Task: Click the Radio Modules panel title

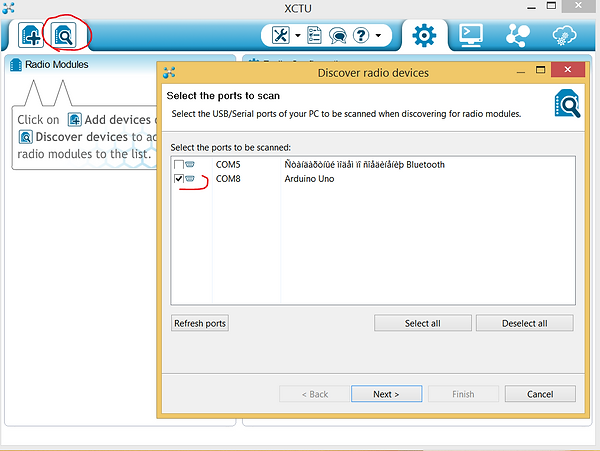Action: (57, 65)
